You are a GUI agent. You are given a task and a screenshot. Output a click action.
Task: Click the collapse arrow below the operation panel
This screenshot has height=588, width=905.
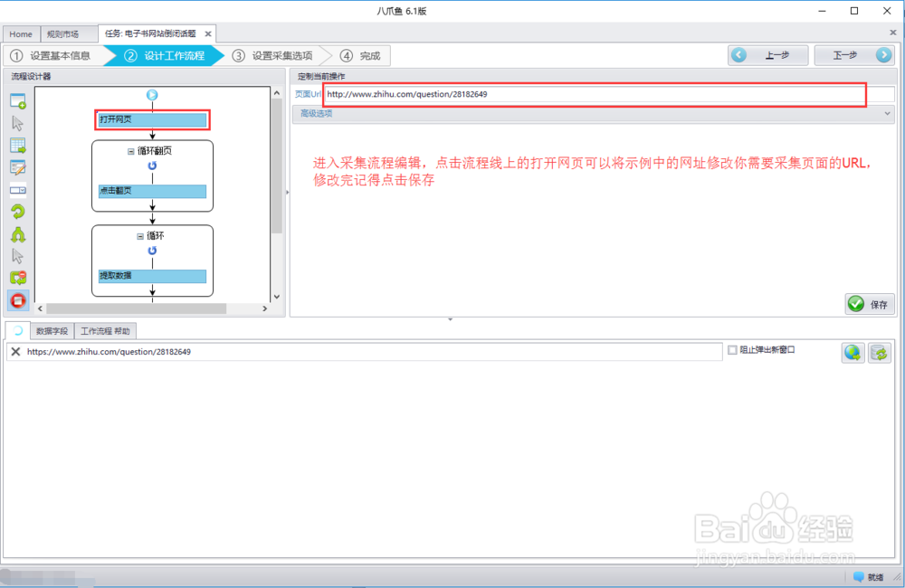tap(450, 319)
